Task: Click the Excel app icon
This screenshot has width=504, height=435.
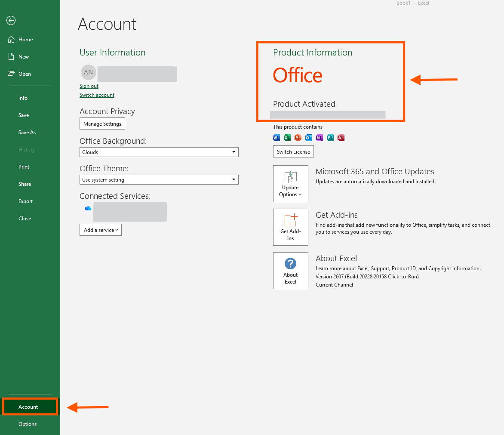Action: pyautogui.click(x=287, y=138)
